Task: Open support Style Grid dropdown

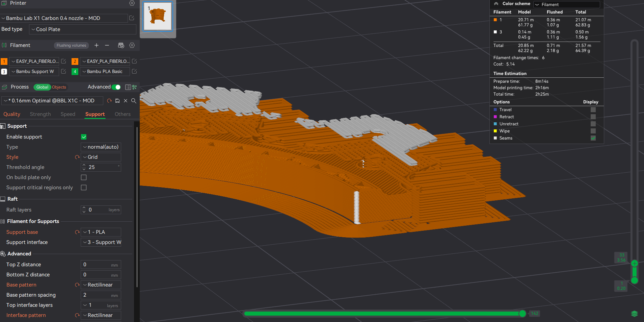Action: point(101,157)
